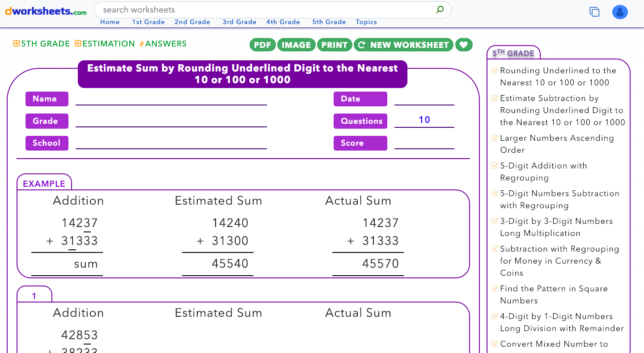The width and height of the screenshot is (644, 353).
Task: Navigate to the 3rd Grade menu item
Action: point(239,21)
